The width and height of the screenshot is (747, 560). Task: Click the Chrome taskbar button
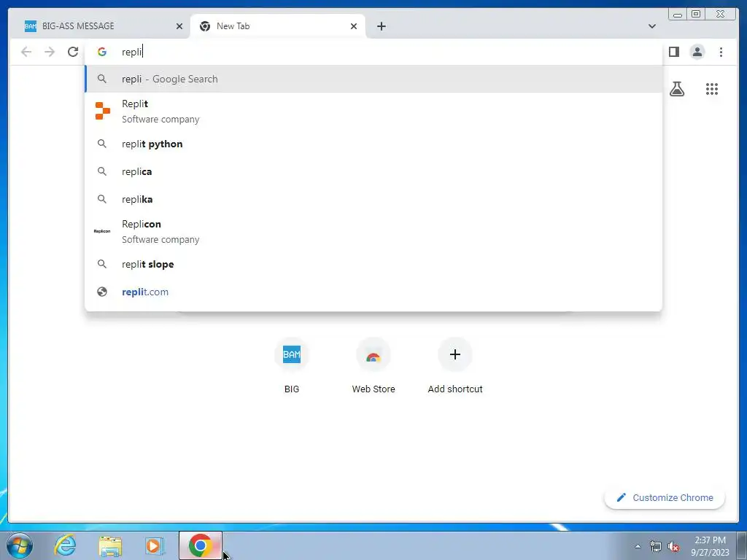click(201, 545)
